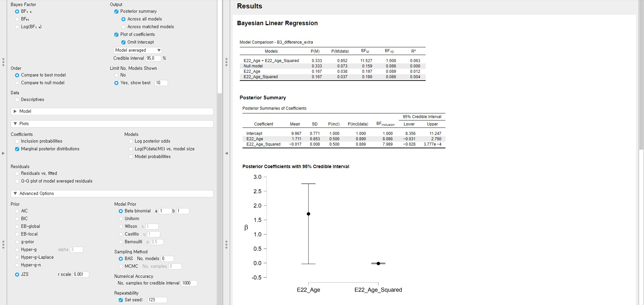Click the left-pointing panel collapse arrow
The height and width of the screenshot is (305, 644).
pos(226,153)
